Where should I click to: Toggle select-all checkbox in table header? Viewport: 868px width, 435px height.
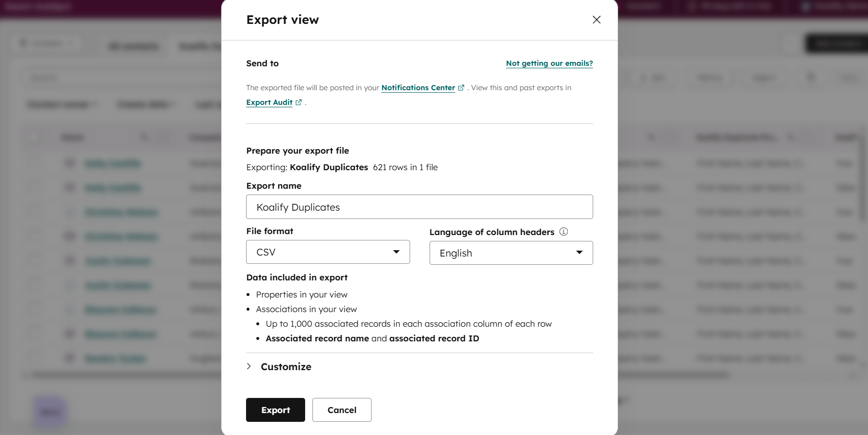point(33,138)
